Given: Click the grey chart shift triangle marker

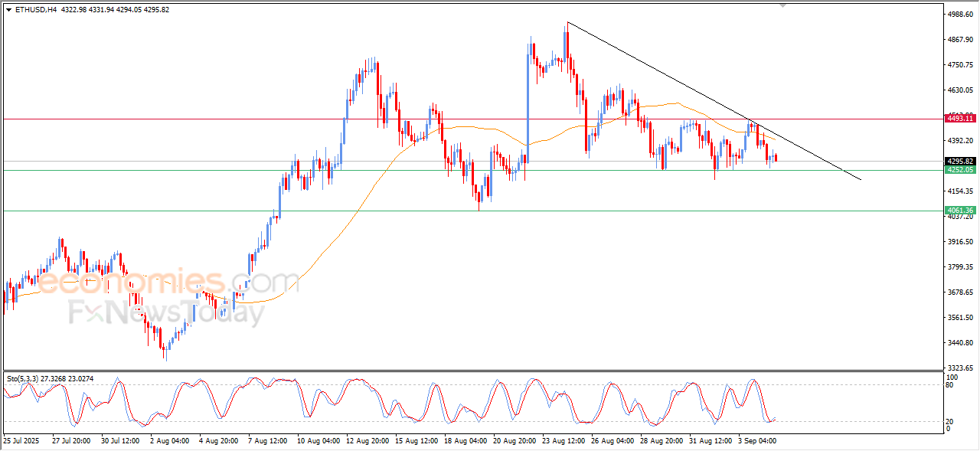Looking at the screenshot, I should (782, 5).
